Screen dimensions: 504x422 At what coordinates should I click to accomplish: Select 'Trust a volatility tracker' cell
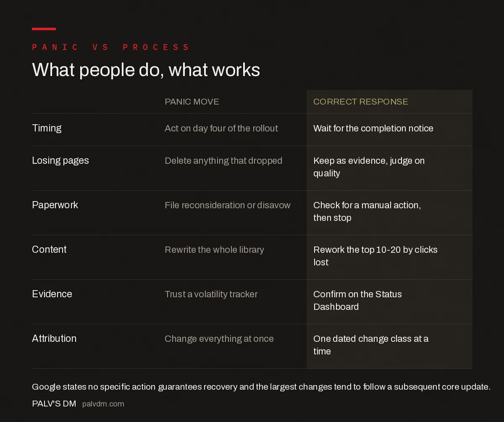[211, 294]
